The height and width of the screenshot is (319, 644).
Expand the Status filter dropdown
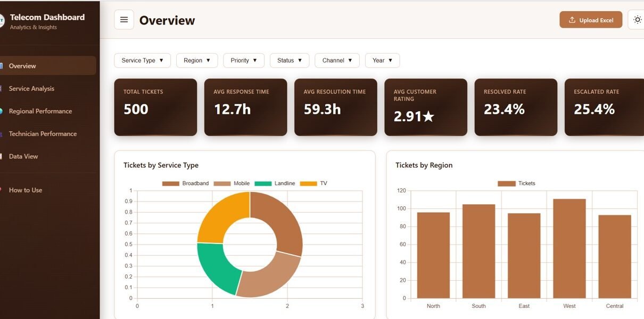290,61
